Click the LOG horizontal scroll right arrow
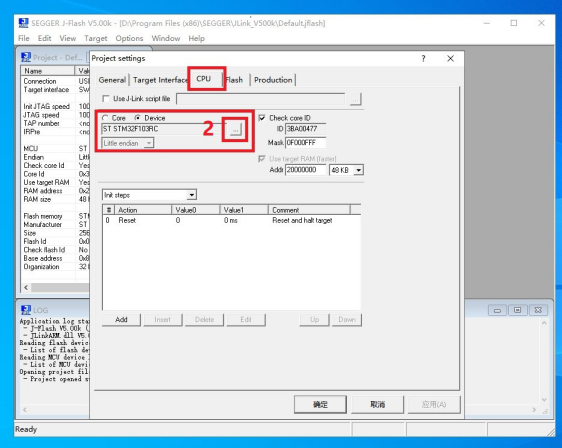The image size is (562, 448). [534, 409]
